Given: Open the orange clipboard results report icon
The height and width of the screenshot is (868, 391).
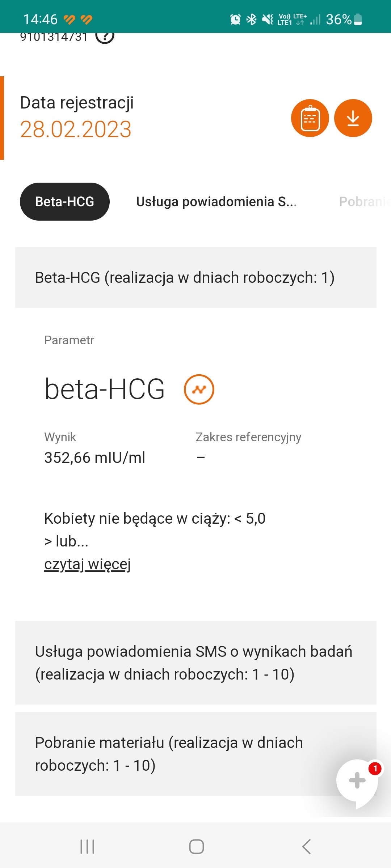Looking at the screenshot, I should (310, 118).
